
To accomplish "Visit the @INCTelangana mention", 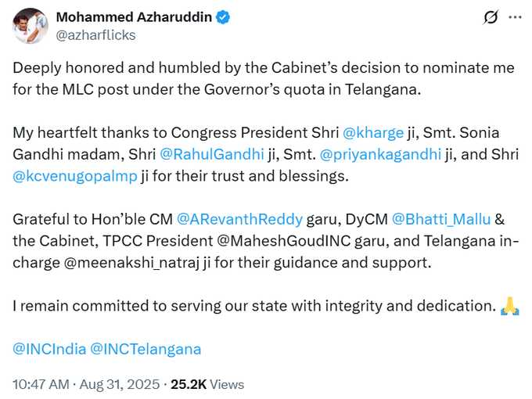I will click(146, 349).
